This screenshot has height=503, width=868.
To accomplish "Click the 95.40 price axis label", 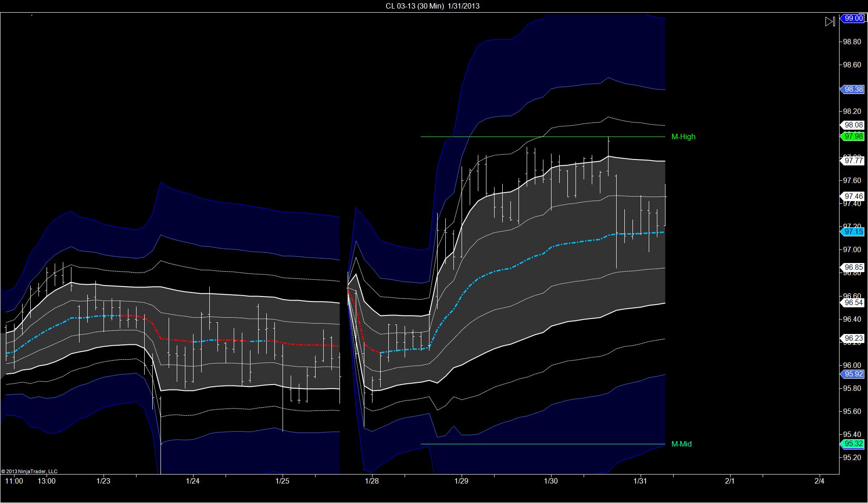I will coord(852,435).
